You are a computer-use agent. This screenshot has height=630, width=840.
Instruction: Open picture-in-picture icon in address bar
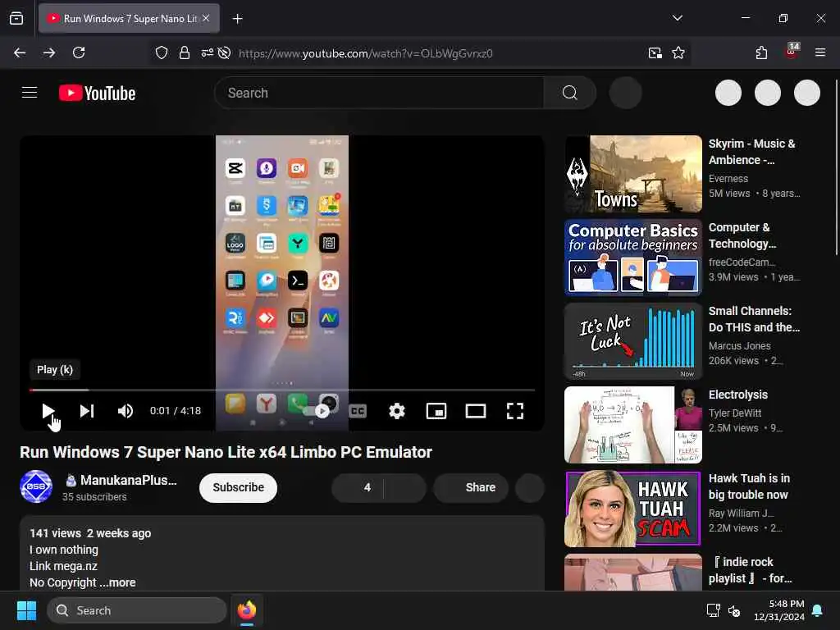tap(655, 52)
